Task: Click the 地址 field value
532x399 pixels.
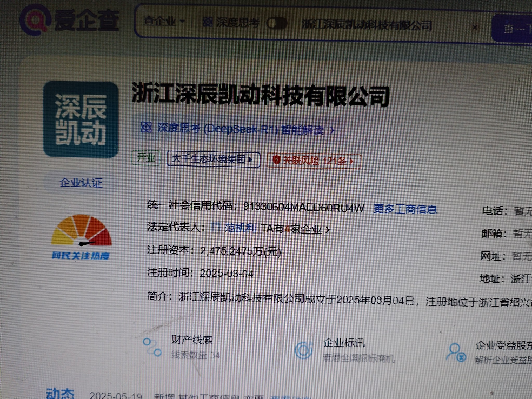Action: [x=521, y=279]
